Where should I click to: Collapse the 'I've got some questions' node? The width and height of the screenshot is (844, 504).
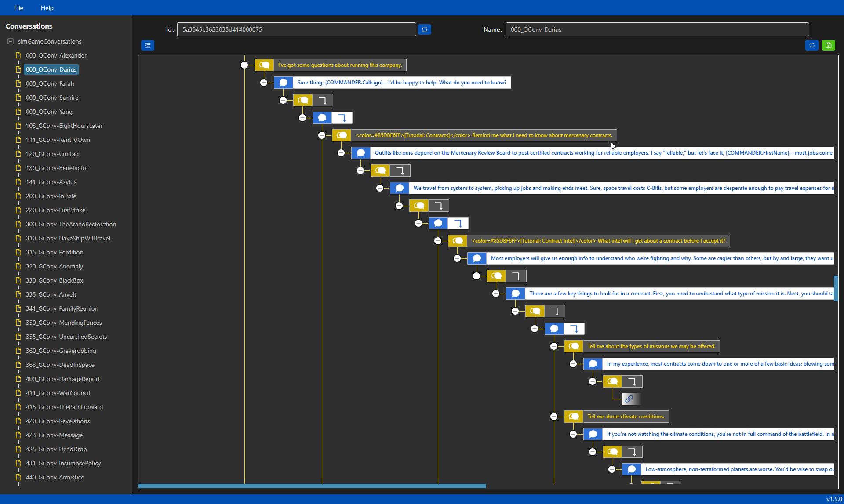tap(244, 65)
